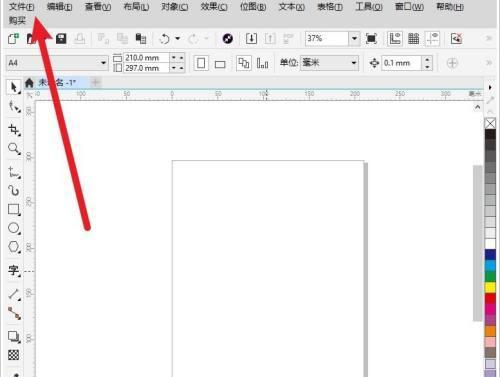Screen dimensions: 500x377
Task: Choose the Ellipse tool
Action: pyautogui.click(x=14, y=228)
